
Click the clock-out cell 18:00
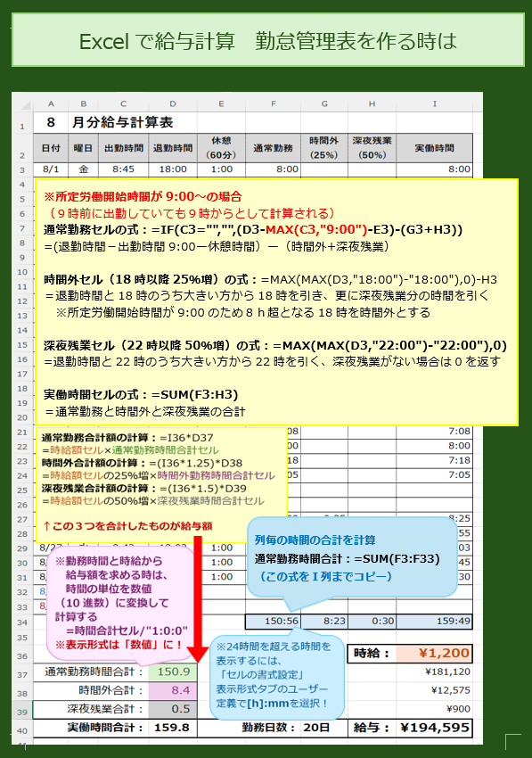(x=173, y=169)
